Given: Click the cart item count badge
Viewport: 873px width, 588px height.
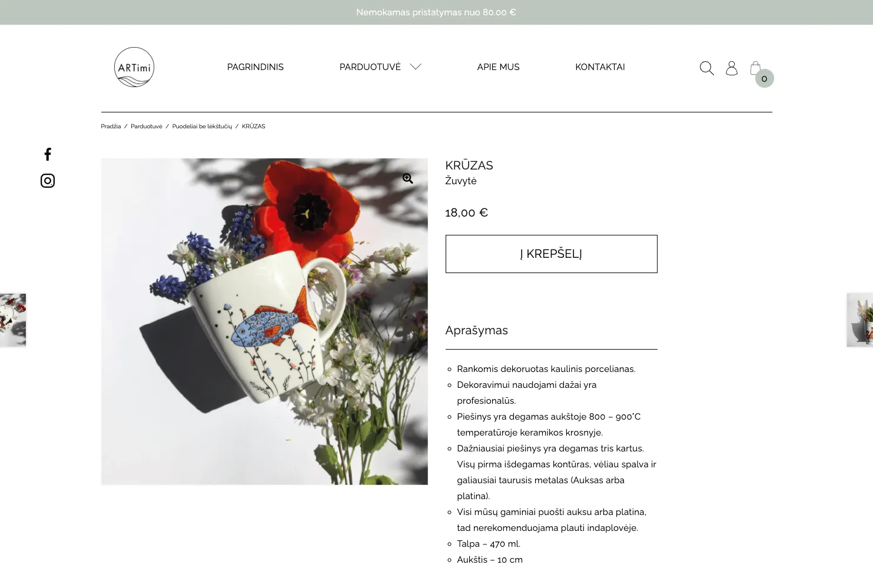Looking at the screenshot, I should click(765, 78).
